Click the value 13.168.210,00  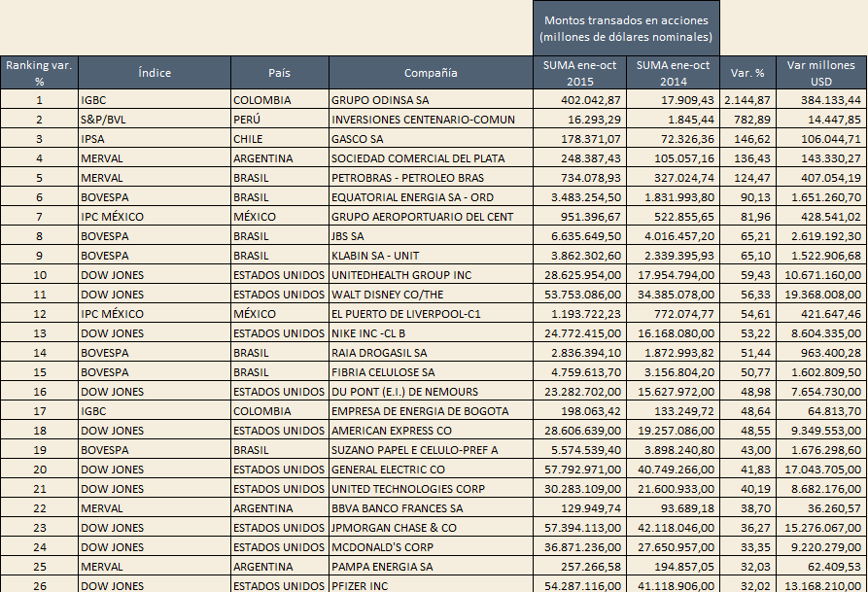click(x=821, y=585)
